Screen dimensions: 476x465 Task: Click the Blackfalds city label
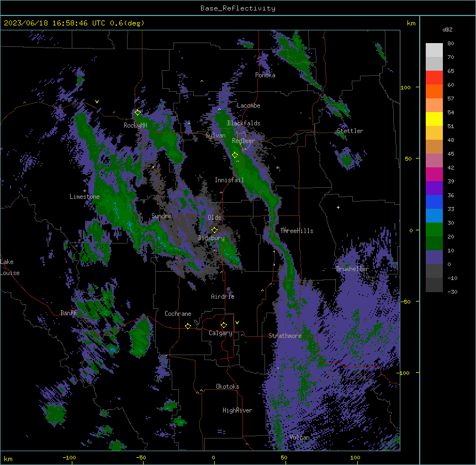(x=244, y=123)
